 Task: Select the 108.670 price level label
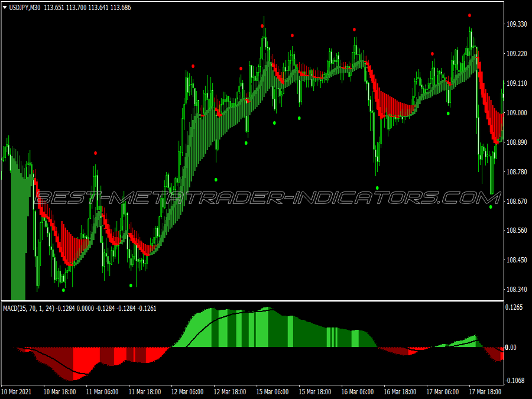point(517,201)
